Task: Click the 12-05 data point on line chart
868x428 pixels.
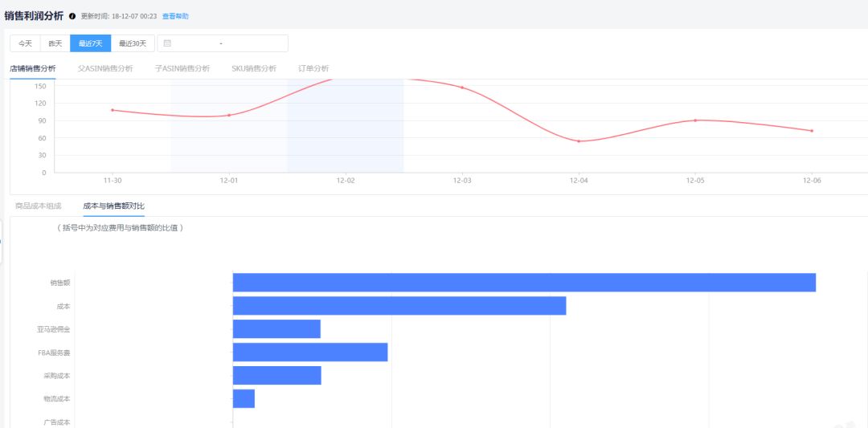Action: click(695, 120)
